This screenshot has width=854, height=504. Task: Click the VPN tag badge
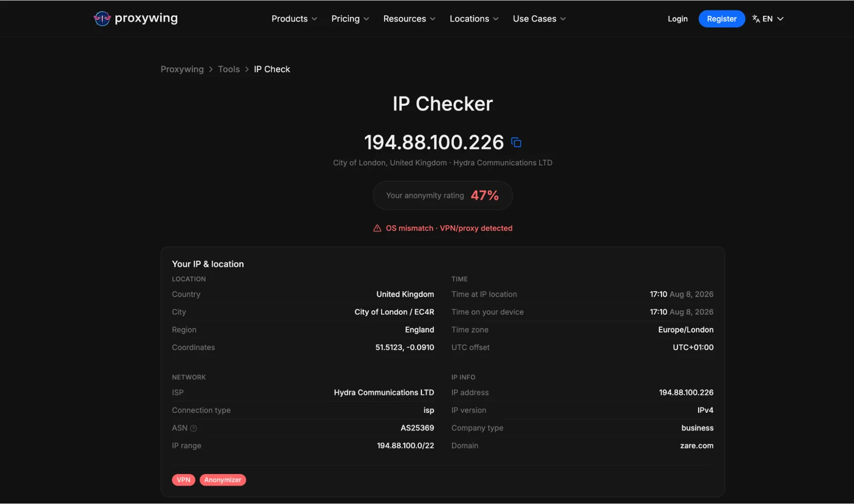(183, 480)
